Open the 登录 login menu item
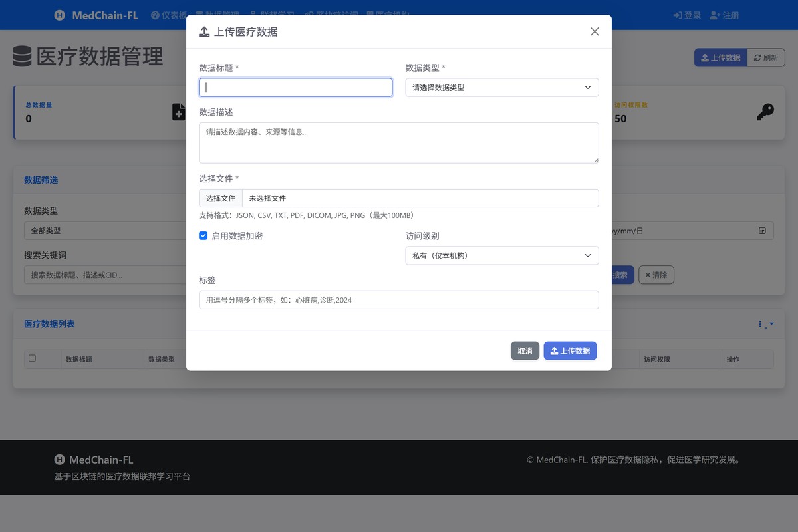The image size is (798, 532). (x=687, y=15)
